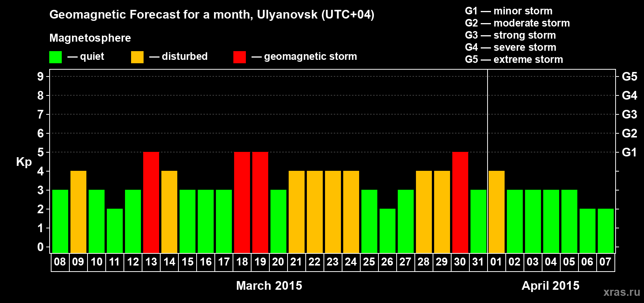The width and height of the screenshot is (644, 303).
Task: Click the green bar for March 26
Action: [x=388, y=231]
